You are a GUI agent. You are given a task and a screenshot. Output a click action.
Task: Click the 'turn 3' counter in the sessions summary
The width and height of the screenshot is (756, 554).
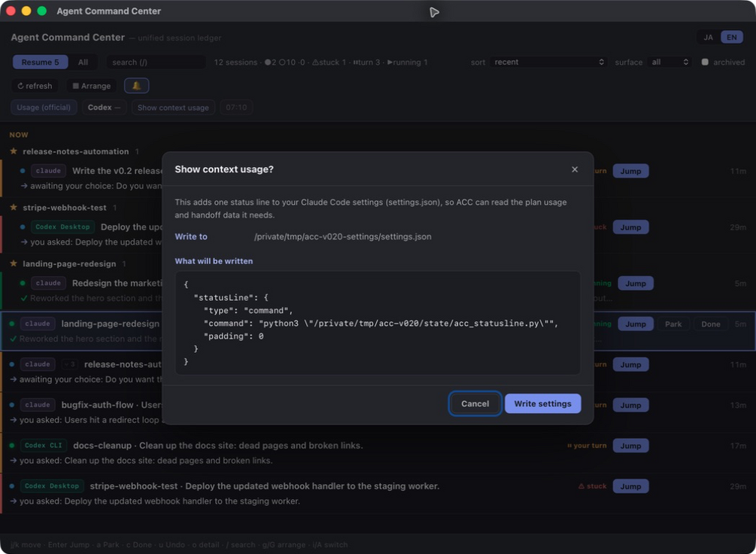[x=366, y=62]
